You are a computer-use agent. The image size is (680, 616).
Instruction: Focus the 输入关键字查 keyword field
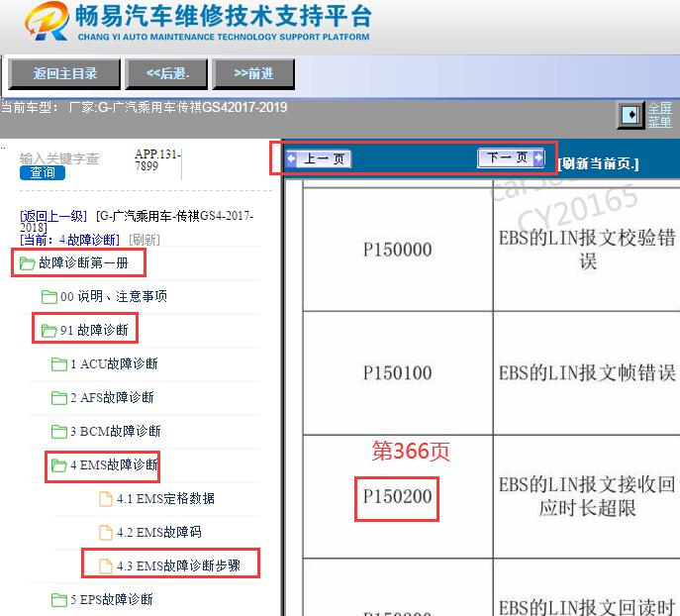pyautogui.click(x=59, y=158)
